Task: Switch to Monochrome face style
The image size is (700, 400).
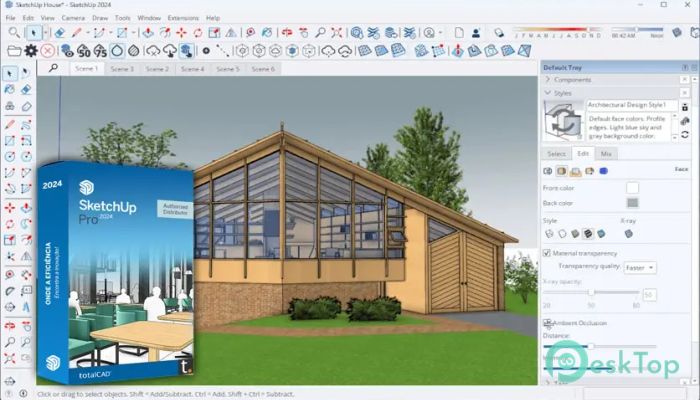Action: pos(601,233)
